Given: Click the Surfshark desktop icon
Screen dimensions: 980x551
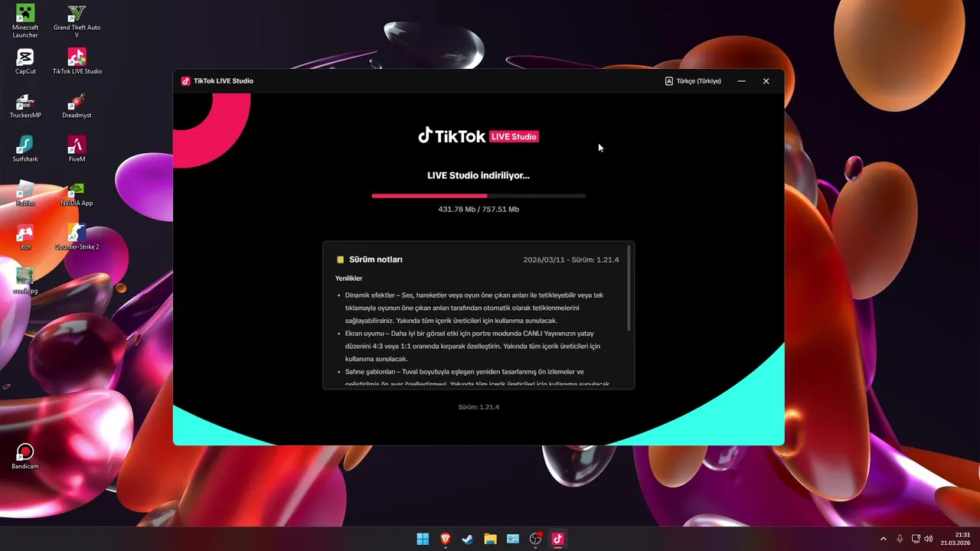Looking at the screenshot, I should click(x=25, y=149).
